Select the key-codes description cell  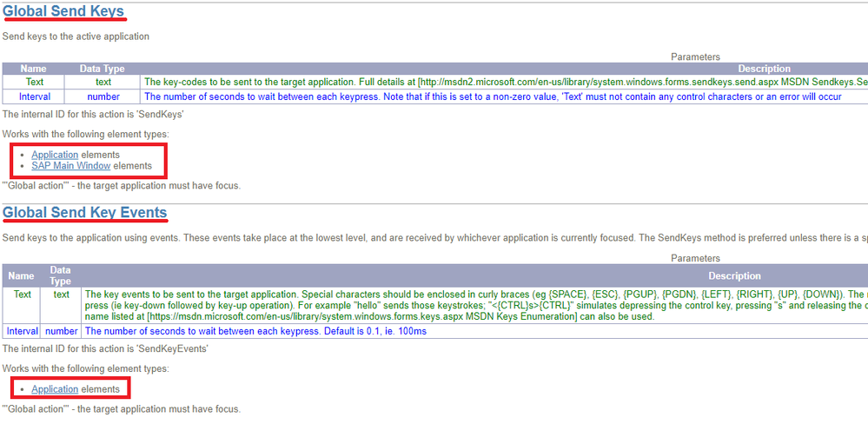[x=504, y=82]
